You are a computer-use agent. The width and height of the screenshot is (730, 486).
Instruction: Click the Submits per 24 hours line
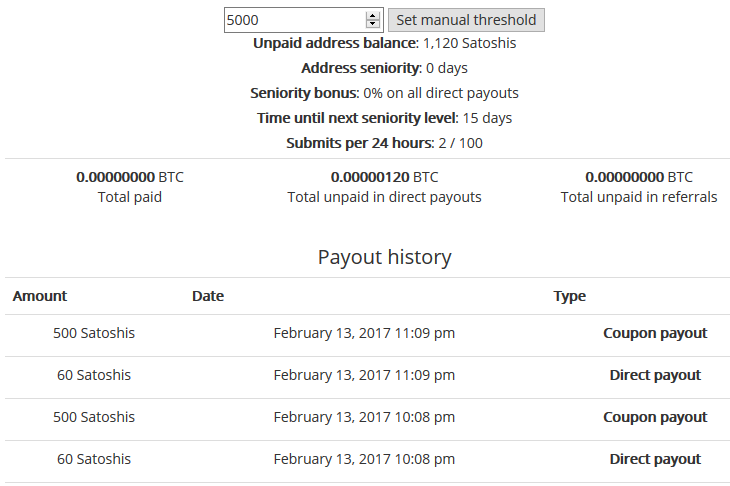pos(384,143)
